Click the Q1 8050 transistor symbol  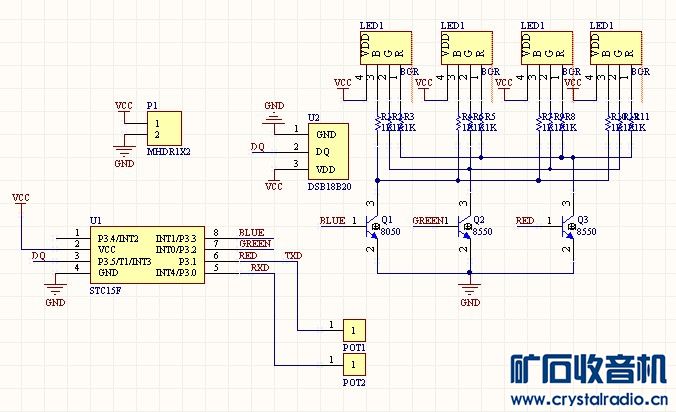(x=372, y=226)
